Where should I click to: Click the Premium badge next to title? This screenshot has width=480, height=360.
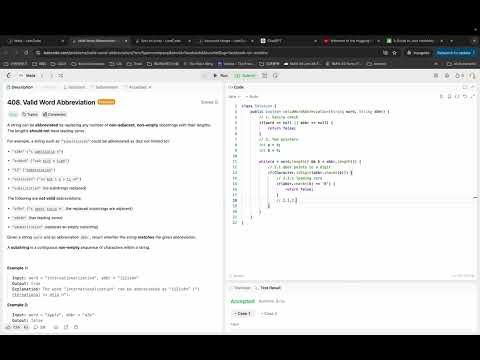(x=106, y=102)
